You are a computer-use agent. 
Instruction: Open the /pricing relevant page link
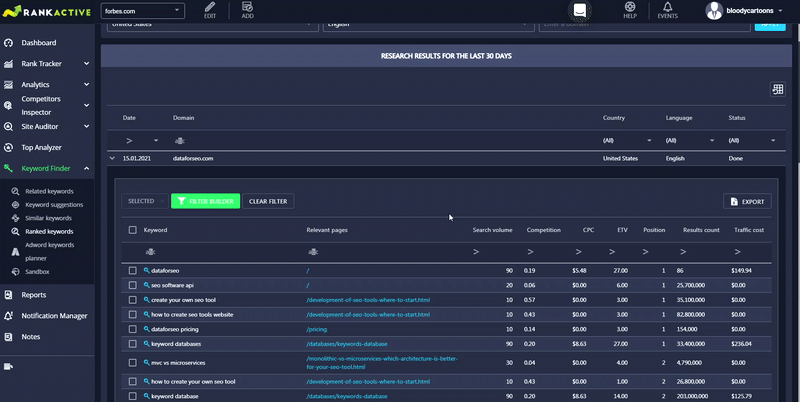pyautogui.click(x=317, y=330)
